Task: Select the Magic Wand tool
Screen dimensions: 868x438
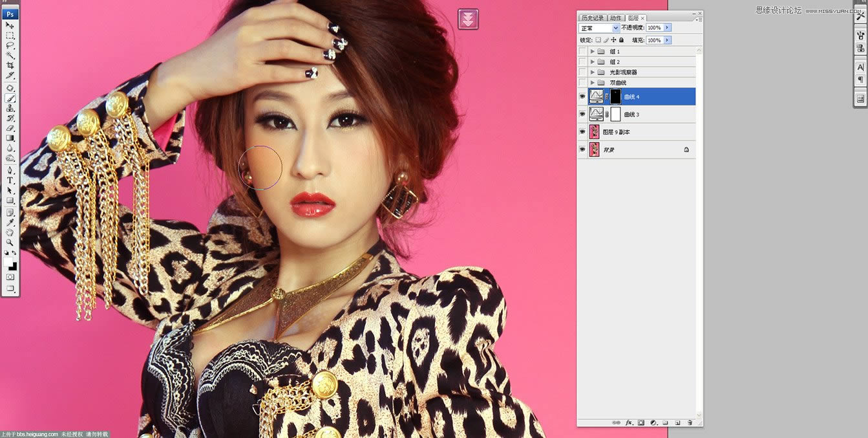Action: pyautogui.click(x=10, y=55)
